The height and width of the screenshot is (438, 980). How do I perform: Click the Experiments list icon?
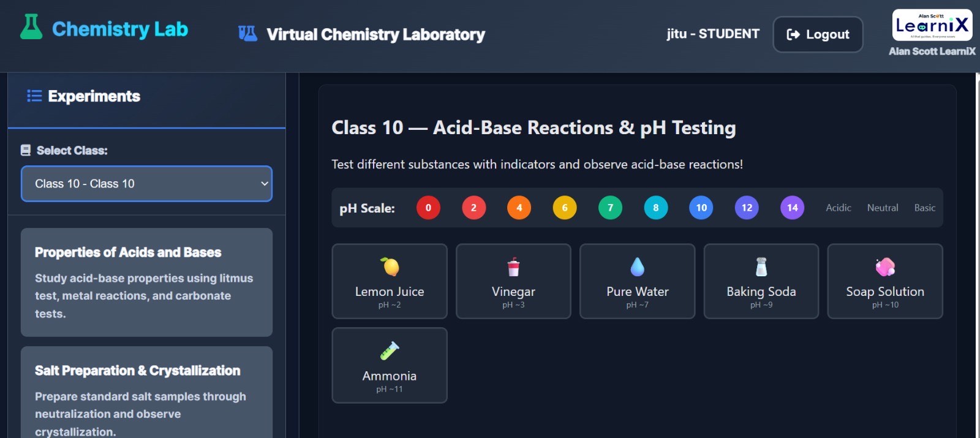tap(34, 96)
